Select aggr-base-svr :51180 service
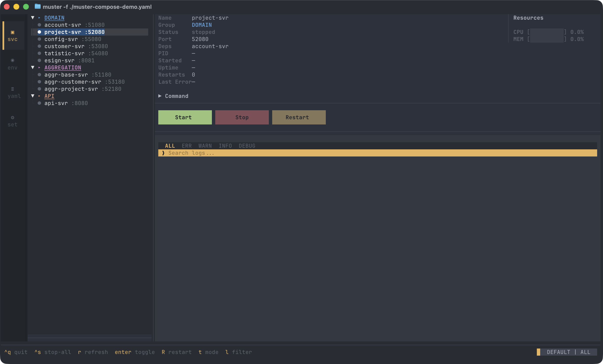This screenshot has width=603, height=364. (78, 75)
